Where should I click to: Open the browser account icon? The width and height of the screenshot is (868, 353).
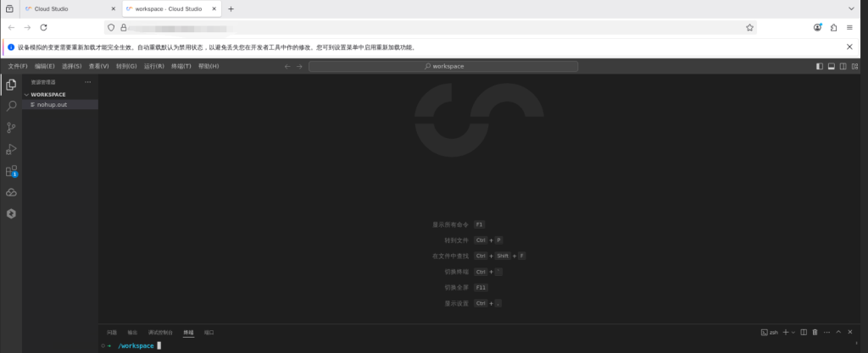coord(818,28)
